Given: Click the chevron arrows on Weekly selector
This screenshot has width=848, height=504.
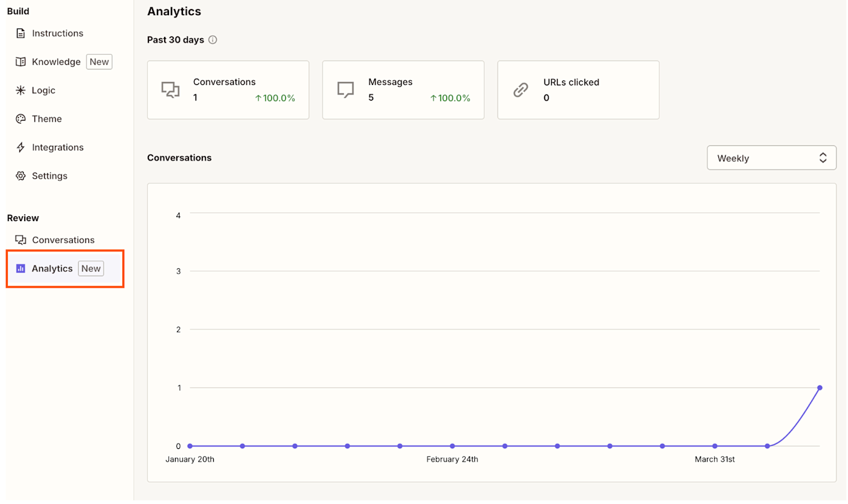Looking at the screenshot, I should [x=823, y=157].
